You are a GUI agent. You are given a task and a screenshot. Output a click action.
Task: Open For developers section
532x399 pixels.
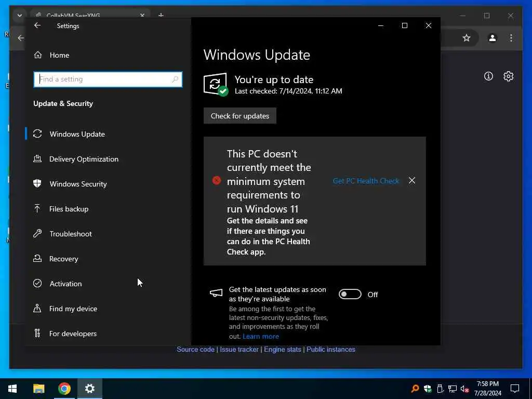[73, 334]
